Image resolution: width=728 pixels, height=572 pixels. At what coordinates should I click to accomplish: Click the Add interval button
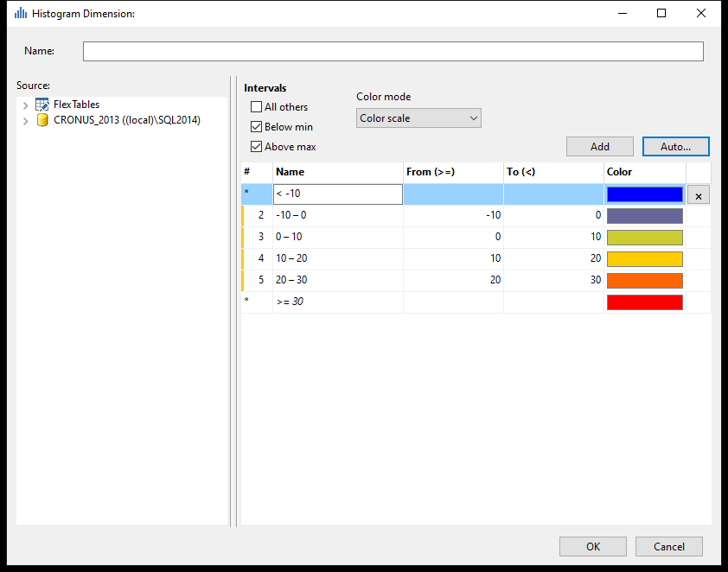599,147
